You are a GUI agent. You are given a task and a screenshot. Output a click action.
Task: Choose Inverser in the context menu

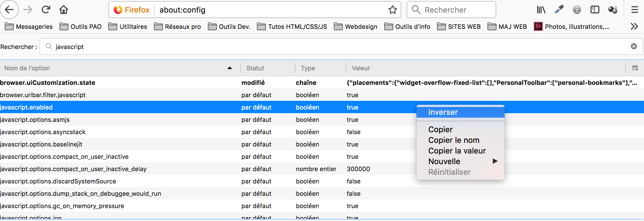point(460,112)
